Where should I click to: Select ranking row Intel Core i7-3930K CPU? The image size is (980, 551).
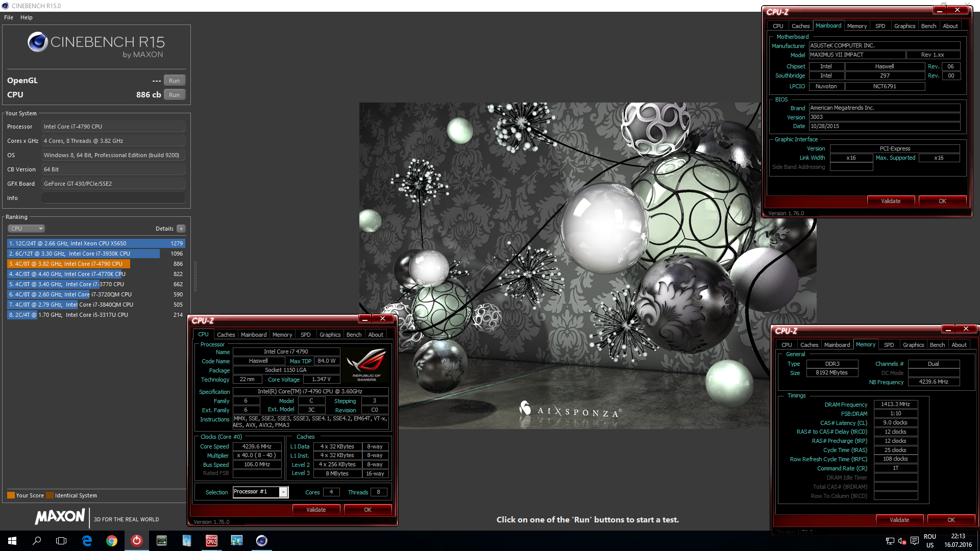[x=96, y=254]
